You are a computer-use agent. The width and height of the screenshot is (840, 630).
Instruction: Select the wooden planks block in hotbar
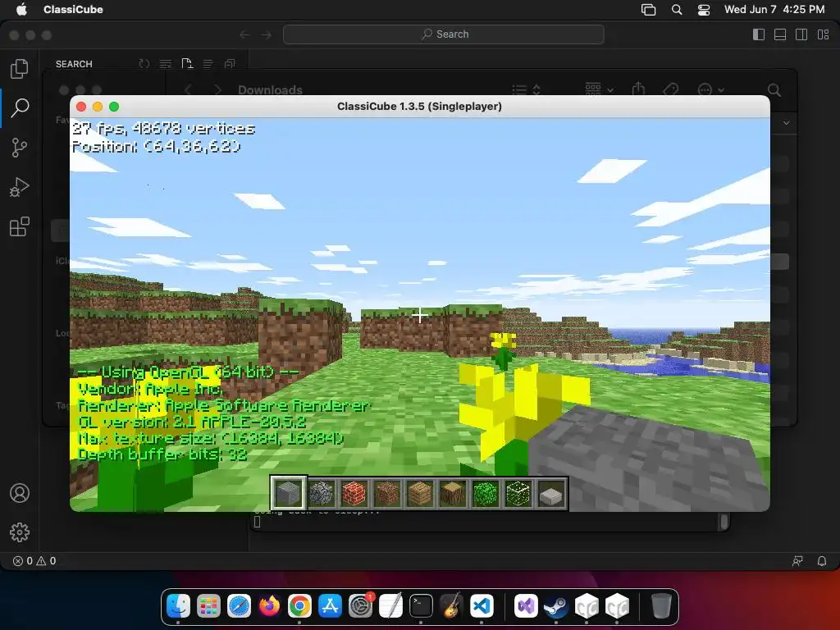coord(420,493)
